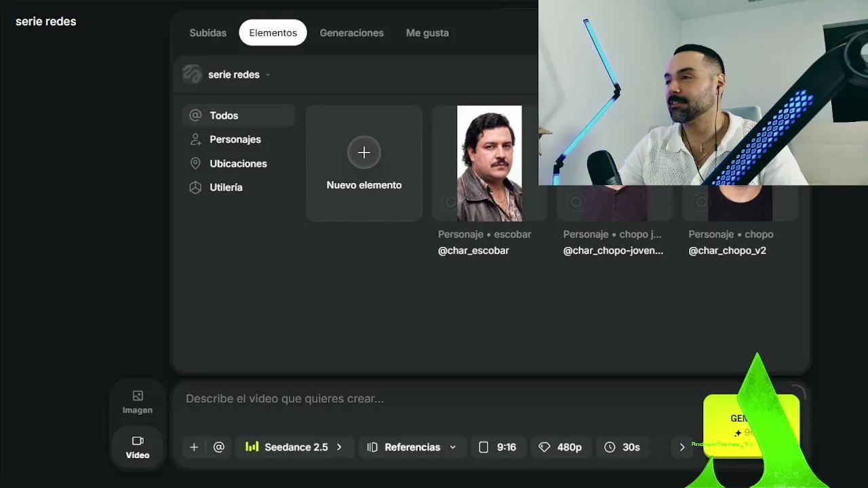The height and width of the screenshot is (488, 868).
Task: Click the person icon beside Personajes
Action: tap(195, 140)
